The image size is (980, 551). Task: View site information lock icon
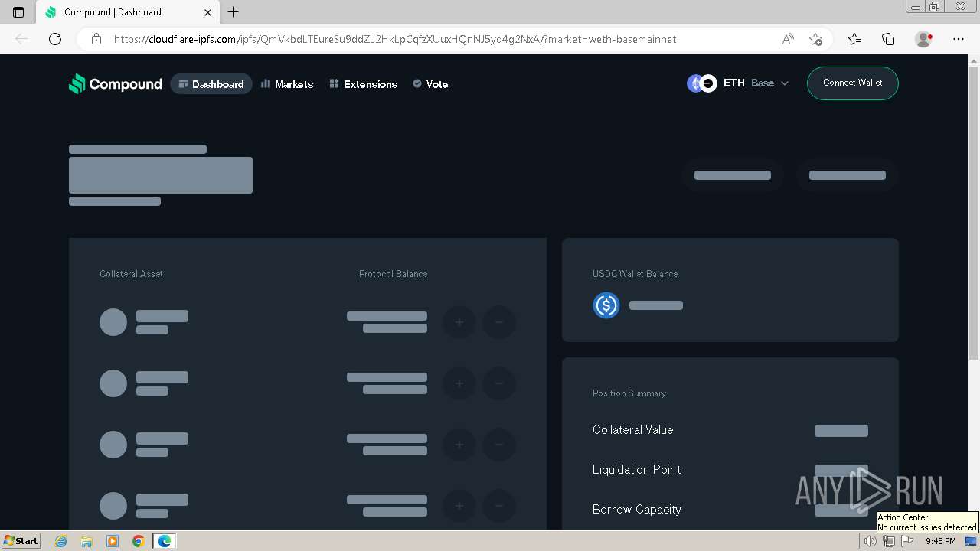click(96, 39)
